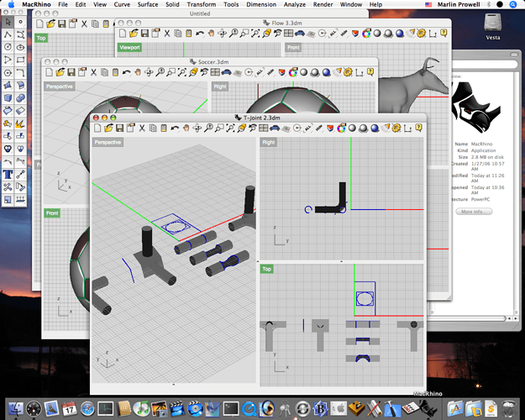Choose the Polyline tool in toolbox

tap(8, 34)
